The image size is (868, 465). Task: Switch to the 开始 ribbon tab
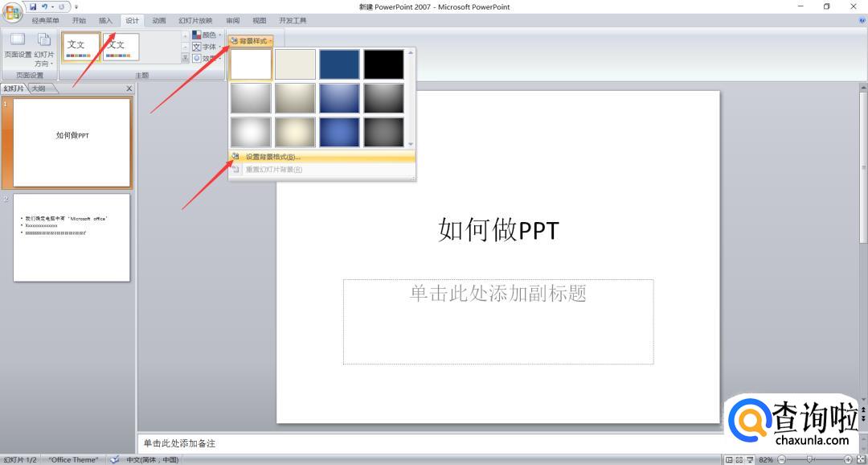[x=79, y=20]
